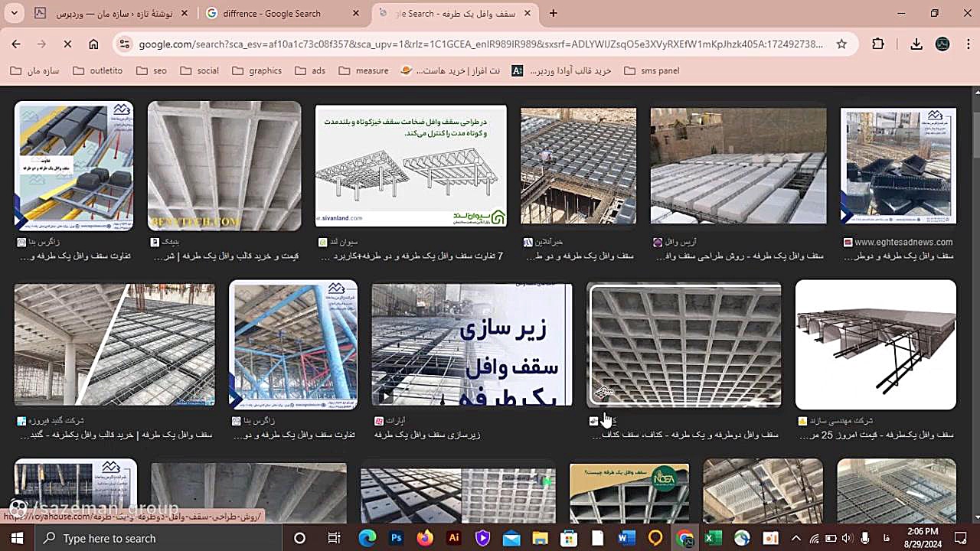Open the volume control in system tray
The image size is (980, 551).
click(846, 538)
